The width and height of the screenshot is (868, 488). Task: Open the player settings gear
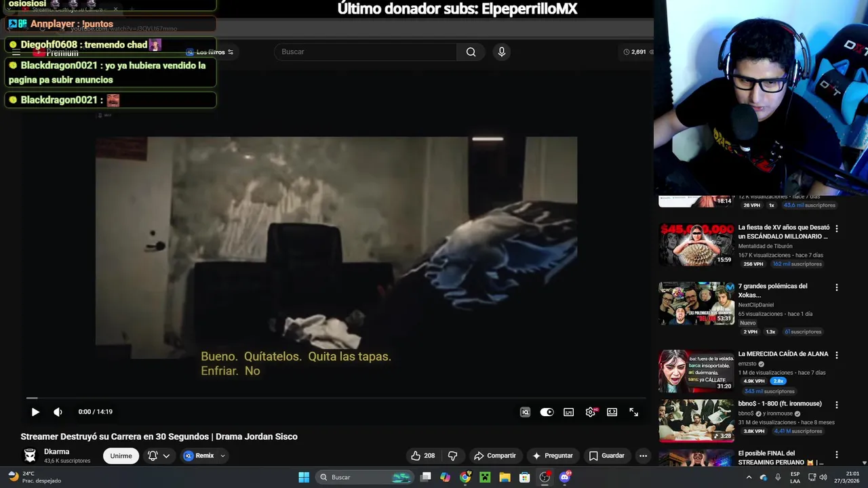pyautogui.click(x=591, y=412)
